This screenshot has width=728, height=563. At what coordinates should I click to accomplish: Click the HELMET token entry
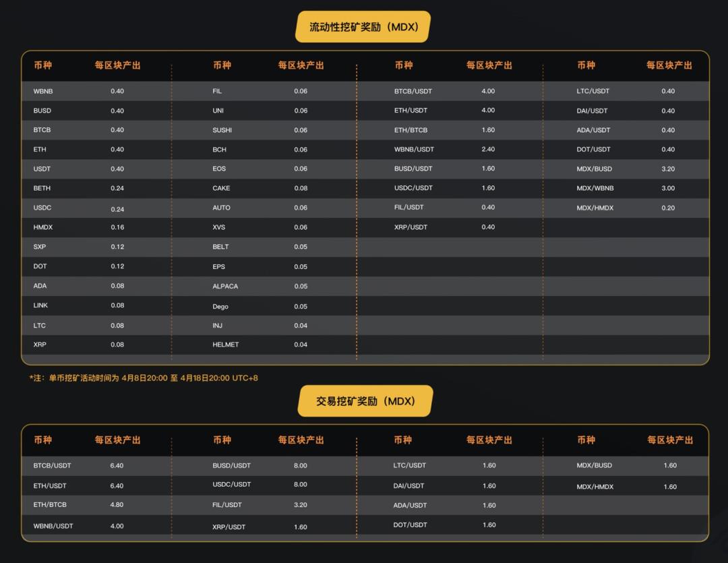[225, 345]
